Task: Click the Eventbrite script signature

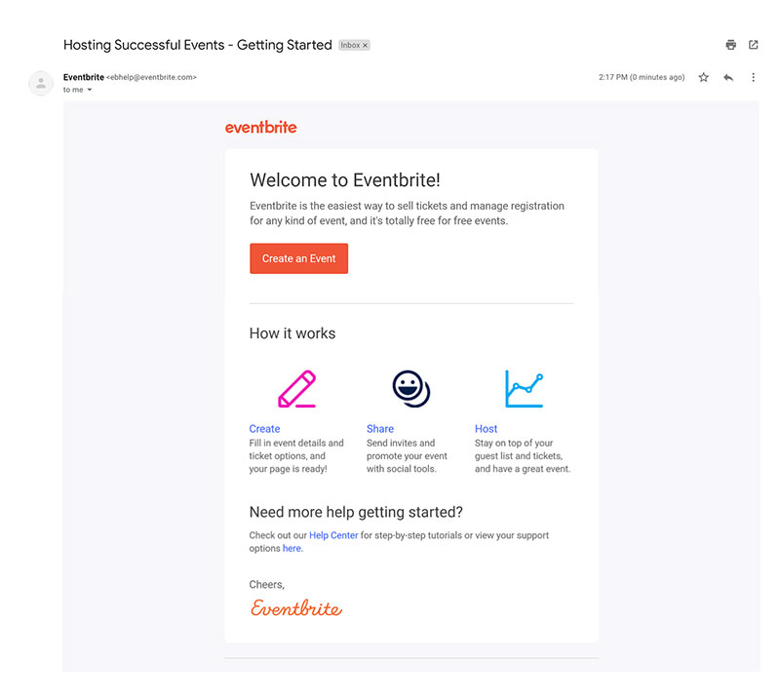Action: tap(296, 608)
